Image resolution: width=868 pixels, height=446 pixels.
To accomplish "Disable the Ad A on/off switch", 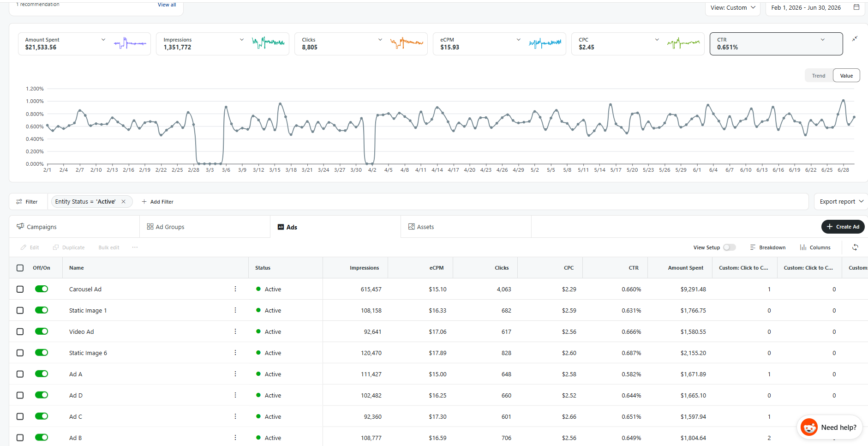I will (42, 374).
